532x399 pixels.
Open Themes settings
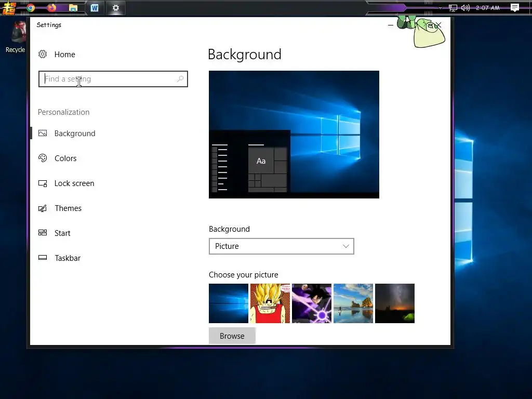click(x=68, y=208)
